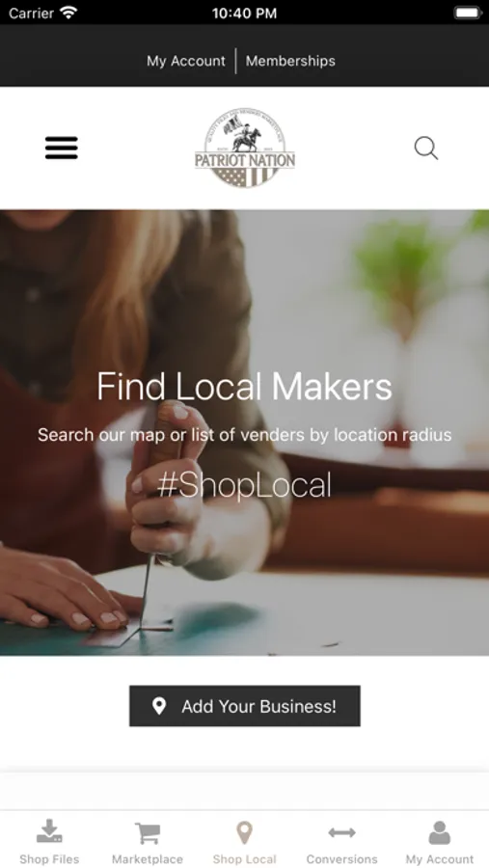The width and height of the screenshot is (489, 868).
Task: Select the Conversions arrows icon
Action: tap(341, 832)
